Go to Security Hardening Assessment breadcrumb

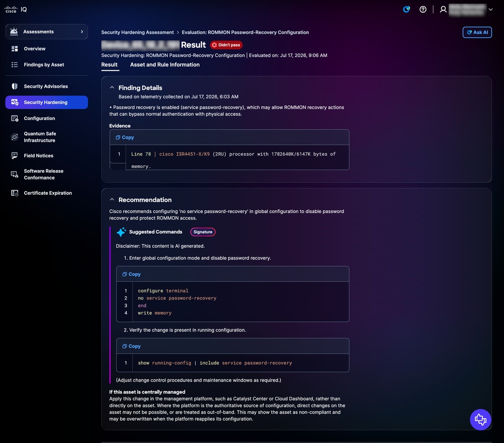click(137, 32)
